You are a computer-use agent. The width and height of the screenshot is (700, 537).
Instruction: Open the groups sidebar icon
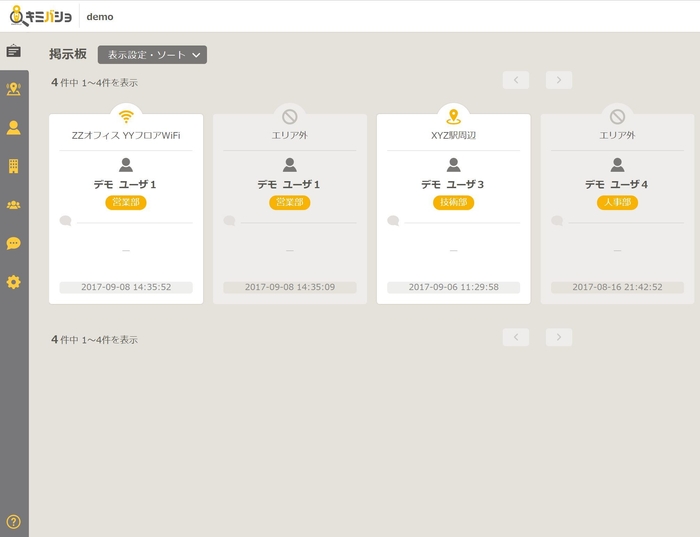point(13,205)
